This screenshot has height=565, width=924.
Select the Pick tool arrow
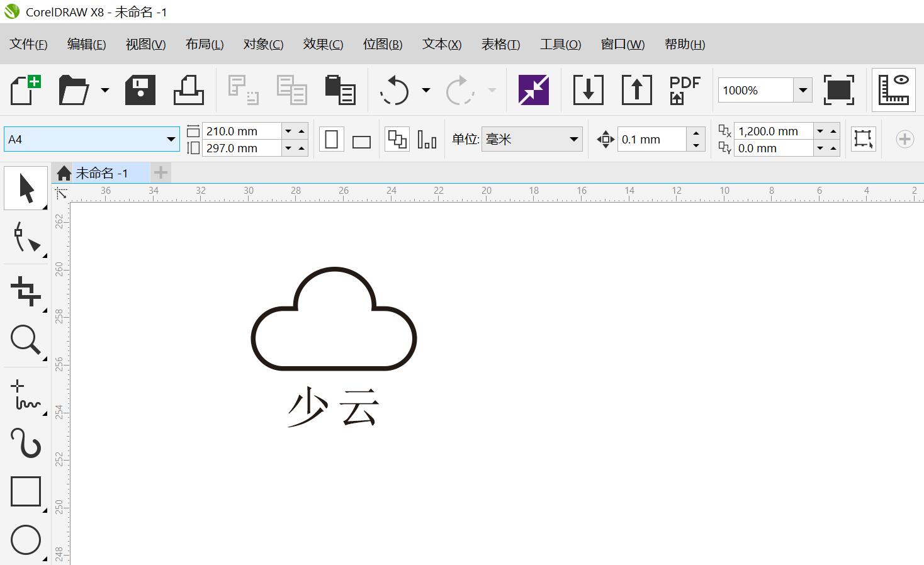26,188
